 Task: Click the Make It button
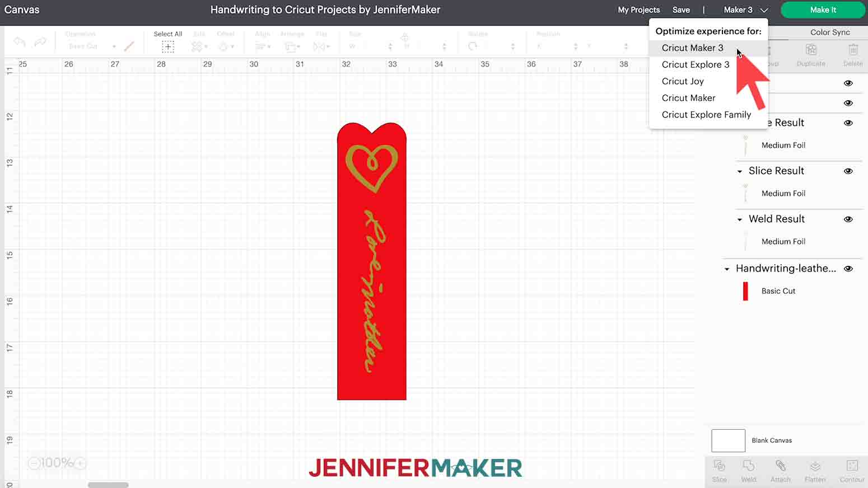823,10
